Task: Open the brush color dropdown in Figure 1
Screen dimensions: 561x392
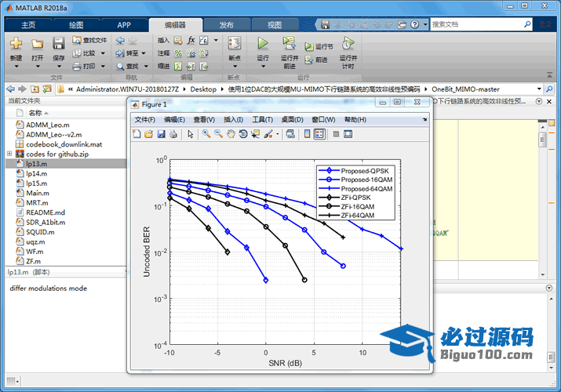Action: [277, 134]
